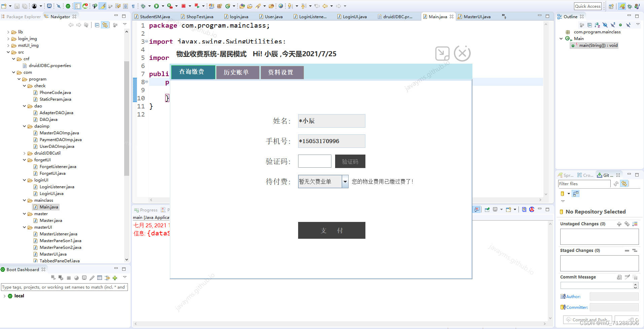Image resolution: width=644 pixels, height=329 pixels.
Task: Open the dropdown arrow beside the Run button
Action: 163,6
